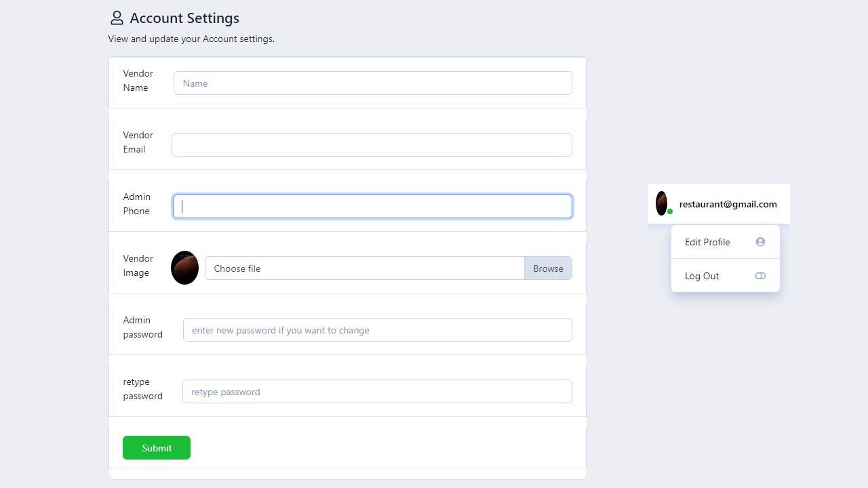Click the round Vendor Image preview thumbnail
Screen dimensions: 868x488
(184, 268)
